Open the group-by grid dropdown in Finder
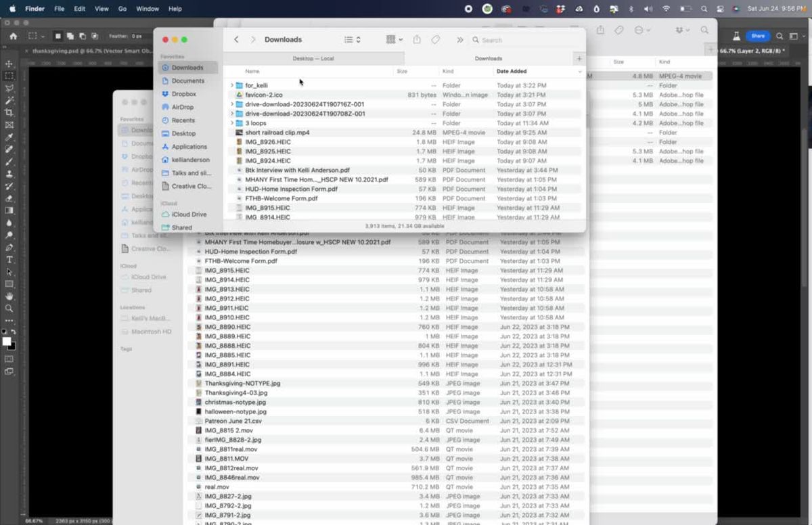The width and height of the screenshot is (812, 525). coord(394,40)
